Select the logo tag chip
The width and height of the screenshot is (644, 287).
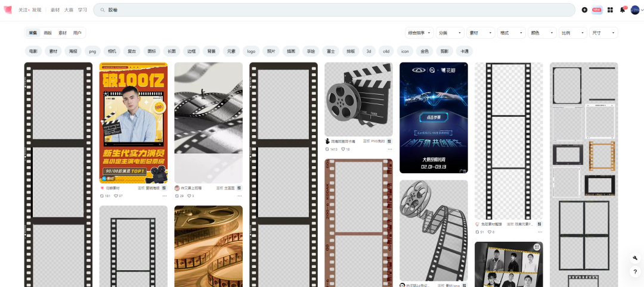(x=252, y=51)
